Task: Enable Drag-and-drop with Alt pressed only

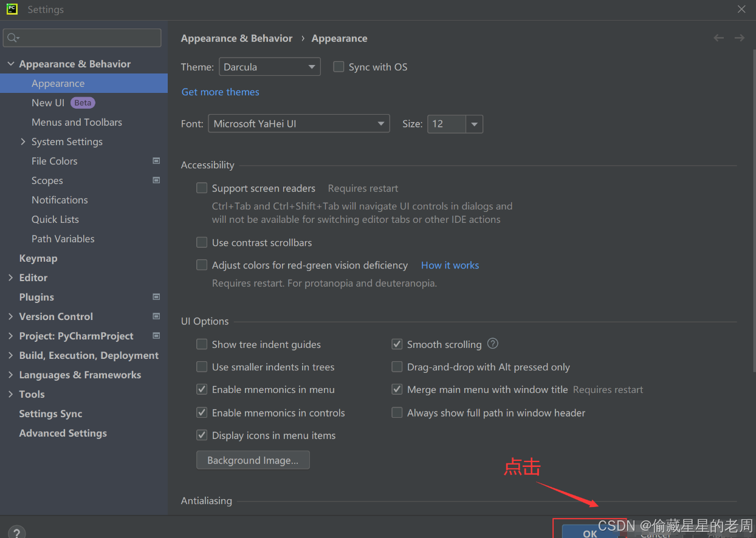Action: coord(397,367)
